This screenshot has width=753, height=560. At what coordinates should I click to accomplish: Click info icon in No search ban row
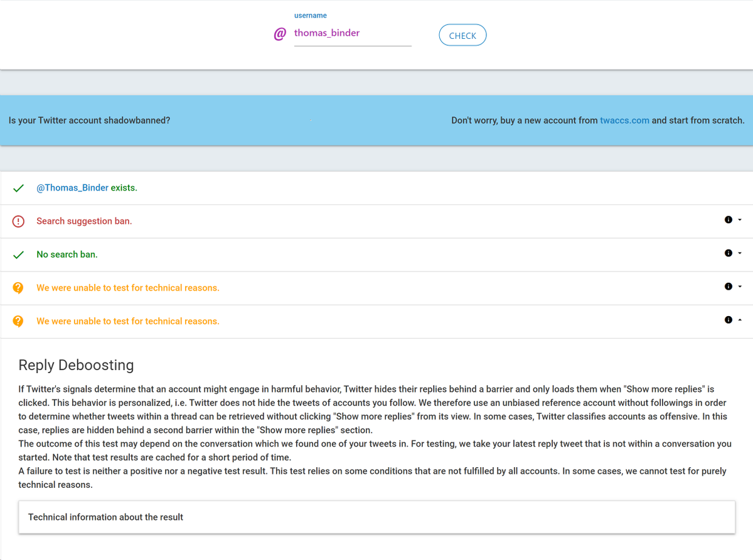(729, 253)
